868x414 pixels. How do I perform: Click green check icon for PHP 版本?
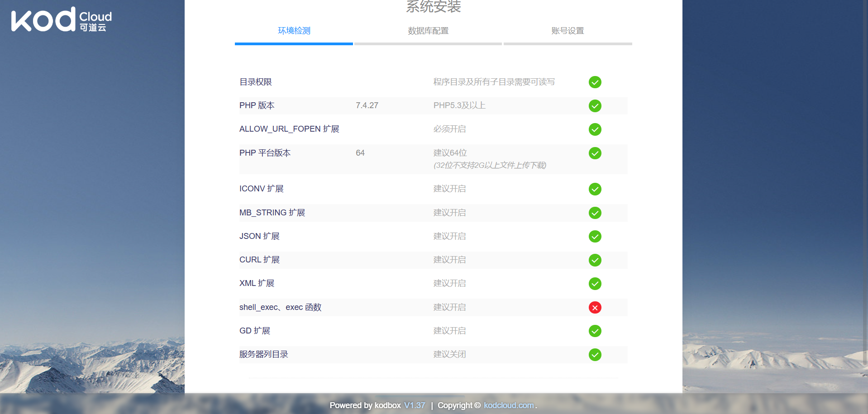tap(595, 106)
